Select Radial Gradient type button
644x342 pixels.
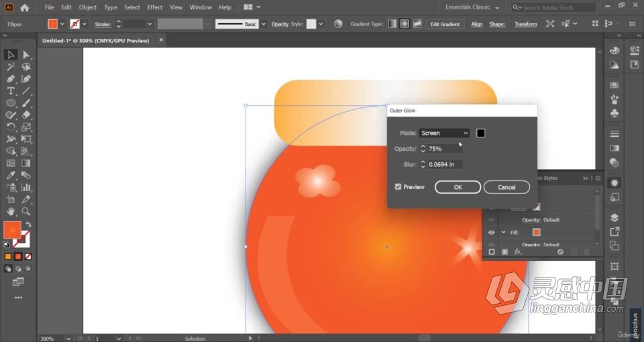point(405,24)
